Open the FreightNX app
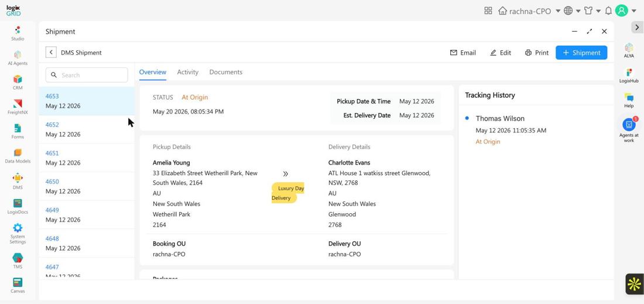The height and width of the screenshot is (304, 644). tap(17, 107)
